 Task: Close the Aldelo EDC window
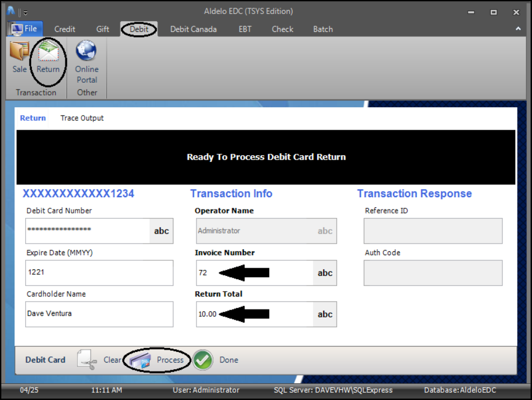click(x=516, y=12)
